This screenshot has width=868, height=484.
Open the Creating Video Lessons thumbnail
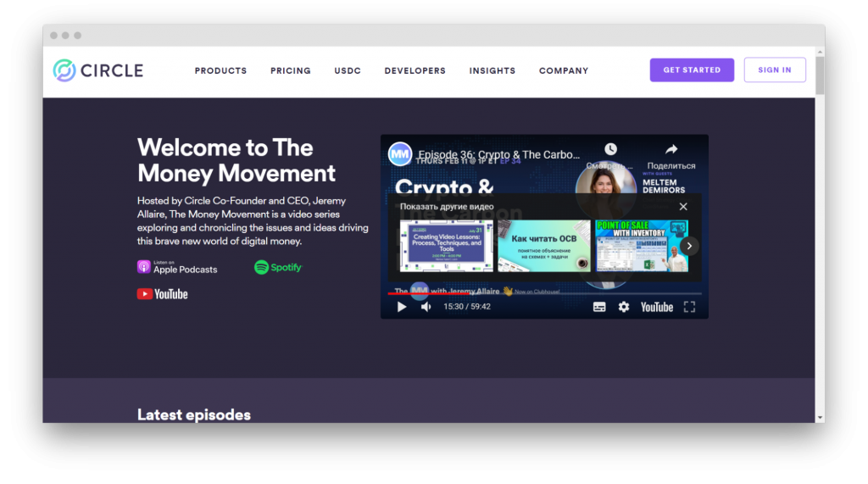pyautogui.click(x=446, y=246)
